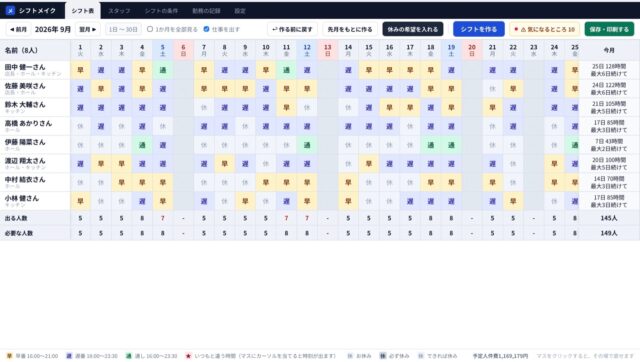Click staff name 佐藤 美咲さん
The image size is (640, 362).
point(25,86)
